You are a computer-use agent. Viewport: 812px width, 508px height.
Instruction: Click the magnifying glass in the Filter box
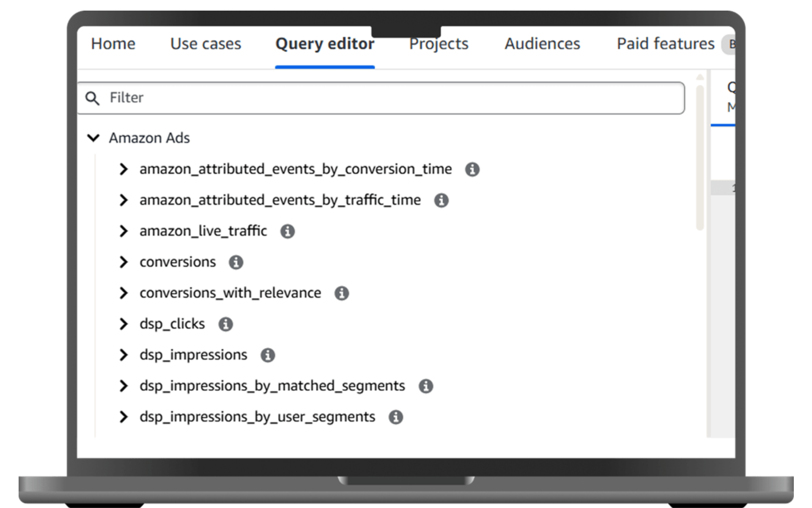pos(93,97)
